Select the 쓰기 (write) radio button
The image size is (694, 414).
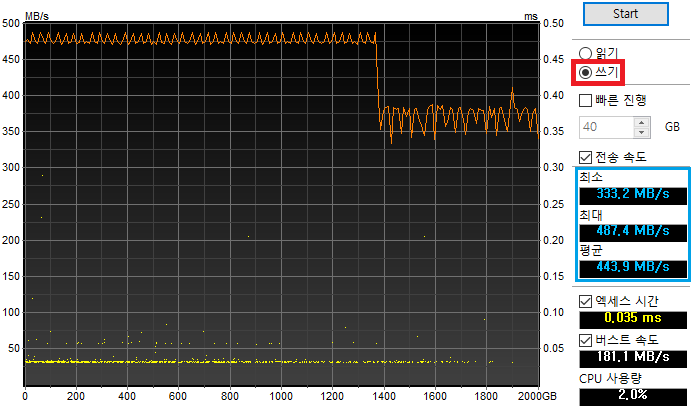(585, 72)
